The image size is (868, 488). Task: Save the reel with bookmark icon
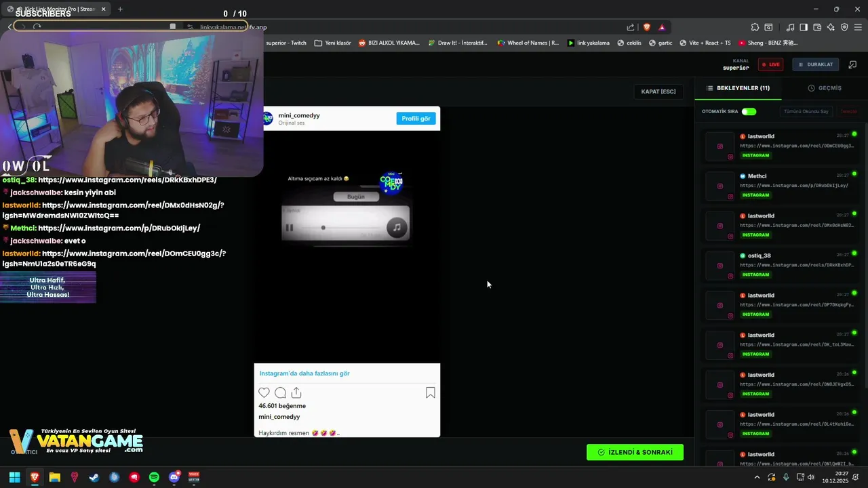tap(430, 392)
